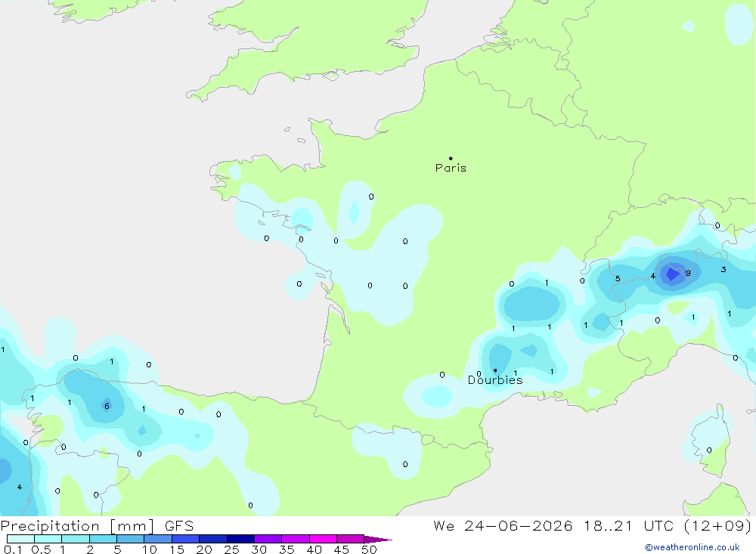Pick the 0.5–1 mm legend swatch
This screenshot has width=756, height=554.
click(x=48, y=539)
